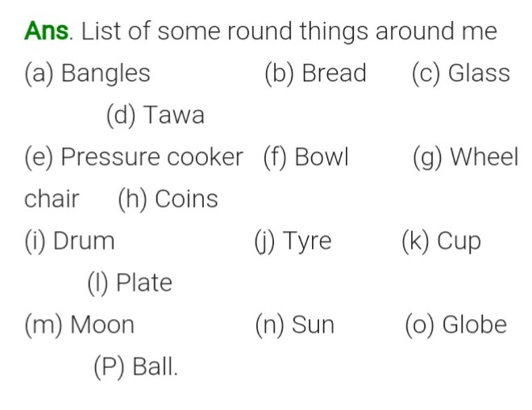532x410 pixels.
Task: Click the word 'Plate'
Action: point(144,282)
